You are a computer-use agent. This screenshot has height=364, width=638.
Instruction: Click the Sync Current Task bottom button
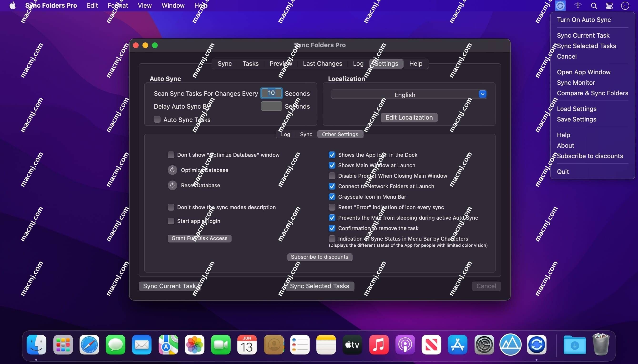pyautogui.click(x=169, y=286)
